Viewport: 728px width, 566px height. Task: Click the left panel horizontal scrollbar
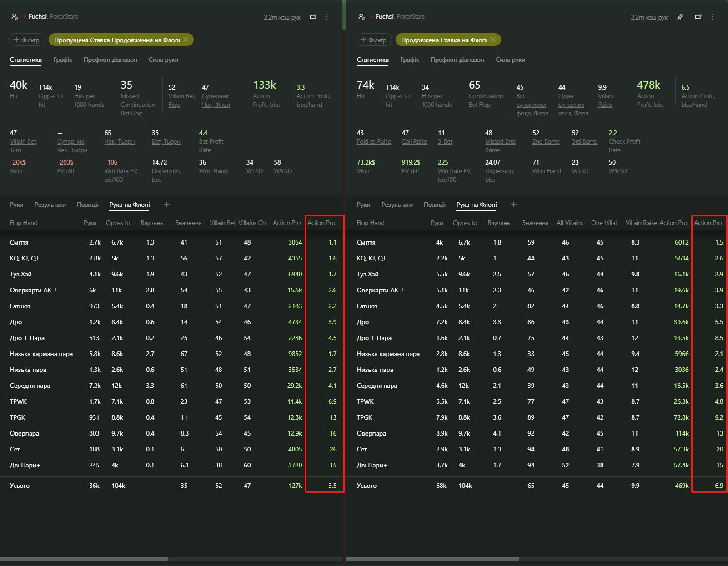pyautogui.click(x=84, y=559)
